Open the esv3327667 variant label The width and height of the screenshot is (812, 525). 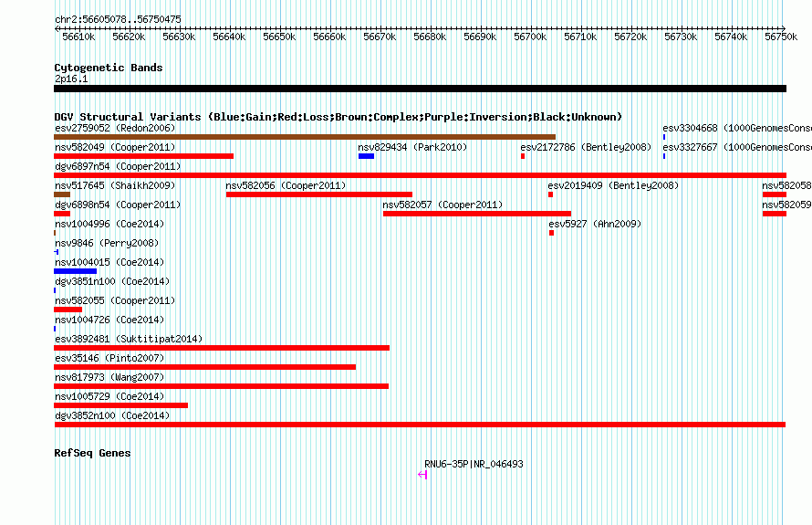737,147
